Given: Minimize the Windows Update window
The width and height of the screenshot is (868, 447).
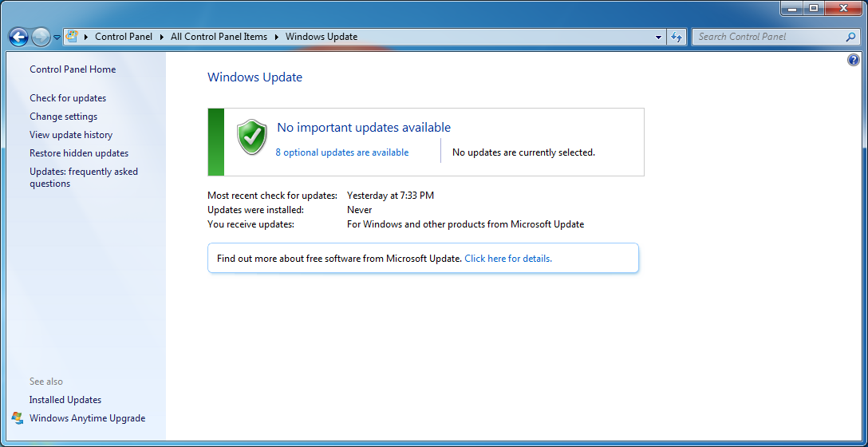Looking at the screenshot, I should pos(791,8).
